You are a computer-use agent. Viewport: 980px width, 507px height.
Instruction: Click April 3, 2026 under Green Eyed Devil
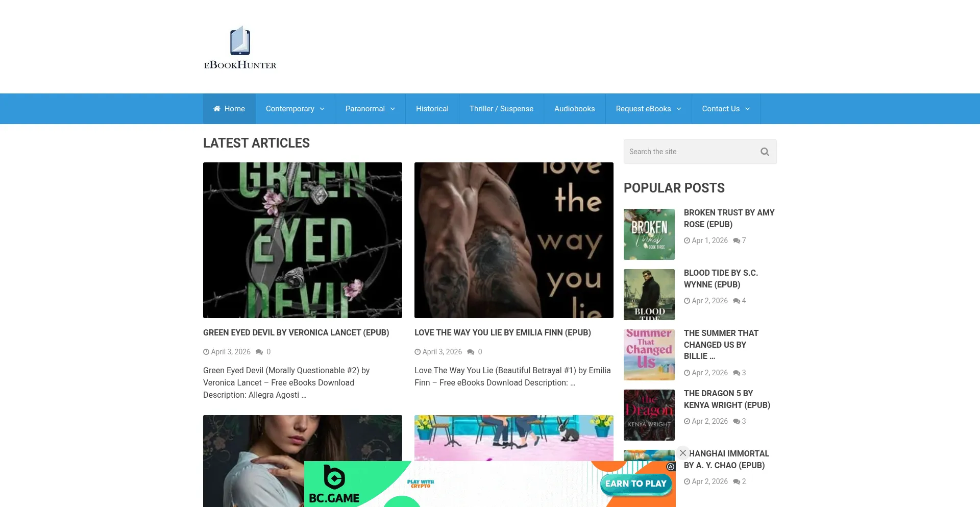[231, 352]
